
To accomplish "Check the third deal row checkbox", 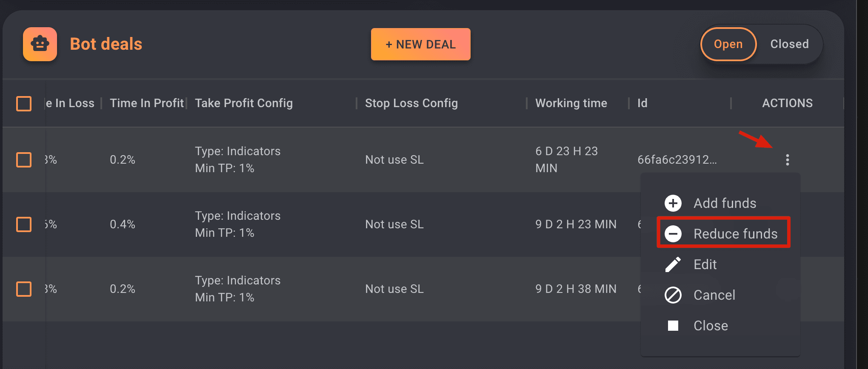I will tap(24, 289).
